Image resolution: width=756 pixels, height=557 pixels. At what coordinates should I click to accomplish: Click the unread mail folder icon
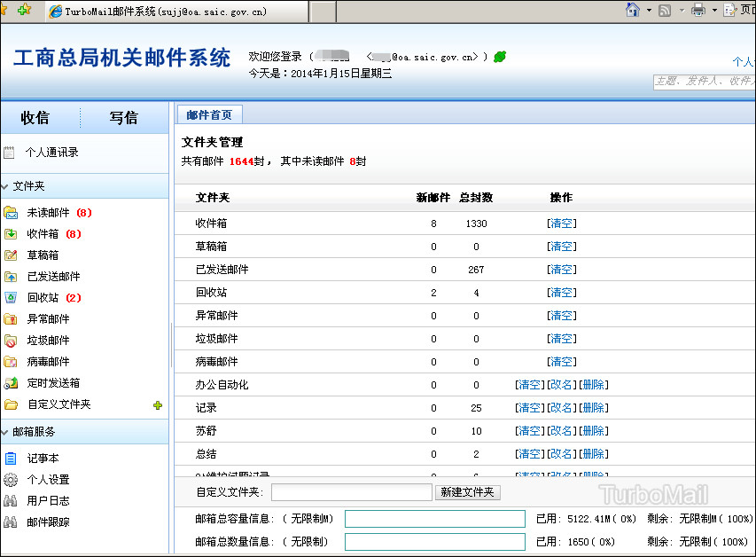(11, 213)
